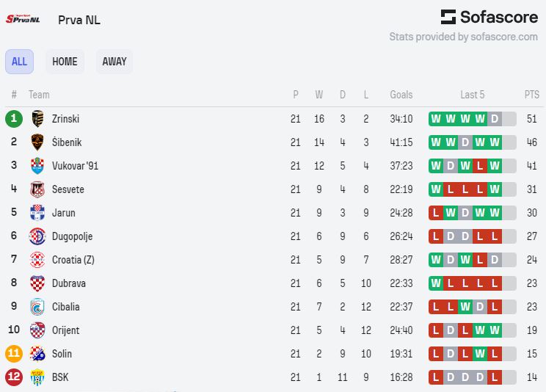This screenshot has height=392, width=546.
Task: Click the Orijent team name
Action: click(65, 330)
